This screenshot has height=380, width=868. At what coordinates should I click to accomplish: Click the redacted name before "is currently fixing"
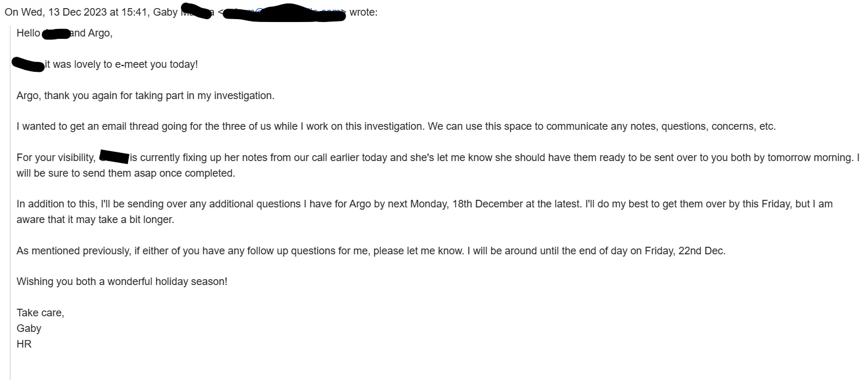[114, 157]
